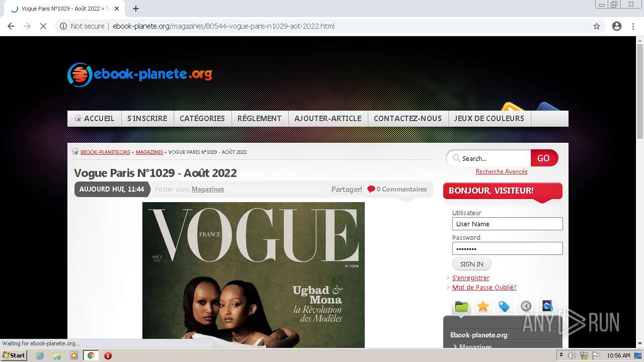
Task: Follow the S'enregistrer link
Action: [471, 278]
